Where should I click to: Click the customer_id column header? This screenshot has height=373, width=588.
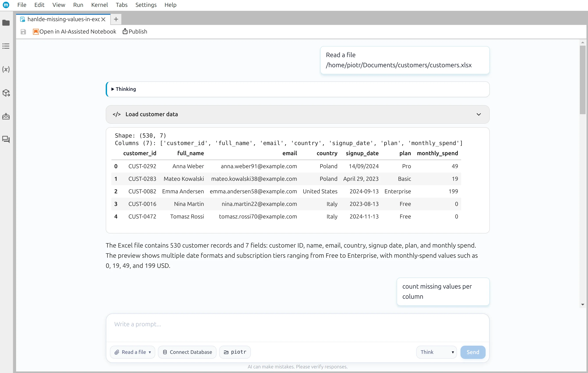tap(140, 153)
